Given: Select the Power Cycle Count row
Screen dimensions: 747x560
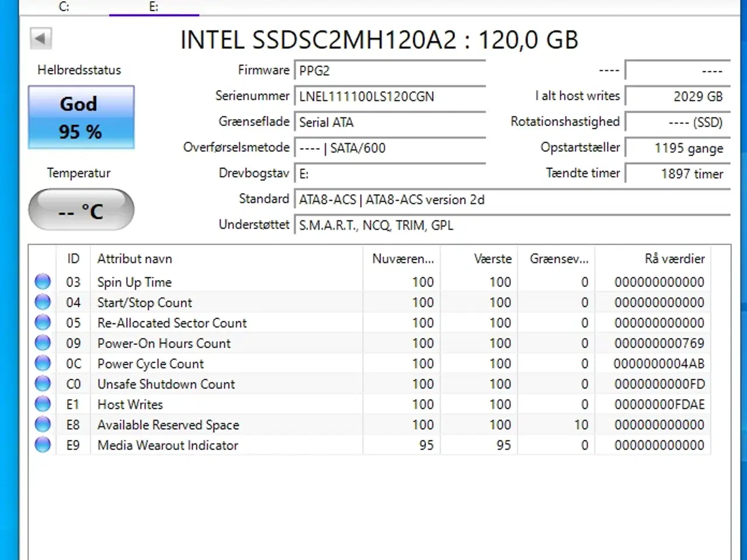Looking at the screenshot, I should [x=370, y=363].
